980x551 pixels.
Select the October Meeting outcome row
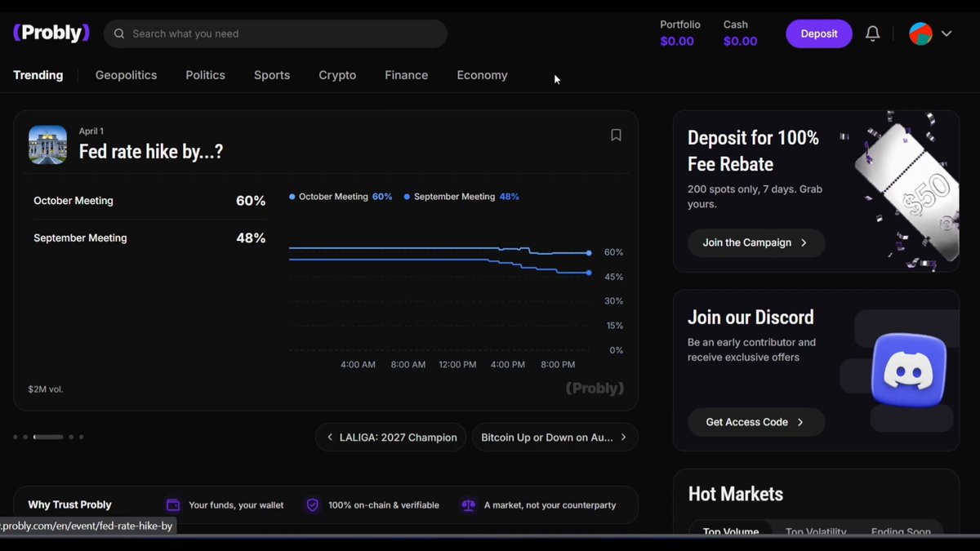[149, 201]
